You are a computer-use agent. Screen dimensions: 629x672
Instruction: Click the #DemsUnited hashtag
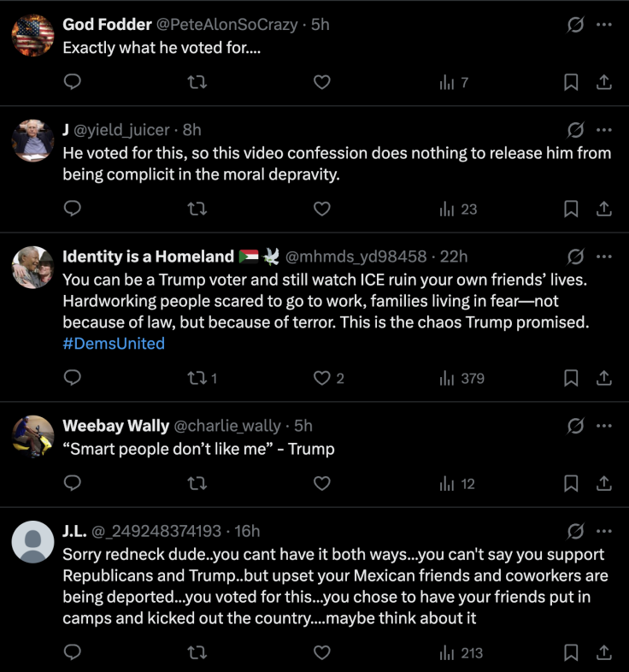pos(114,344)
